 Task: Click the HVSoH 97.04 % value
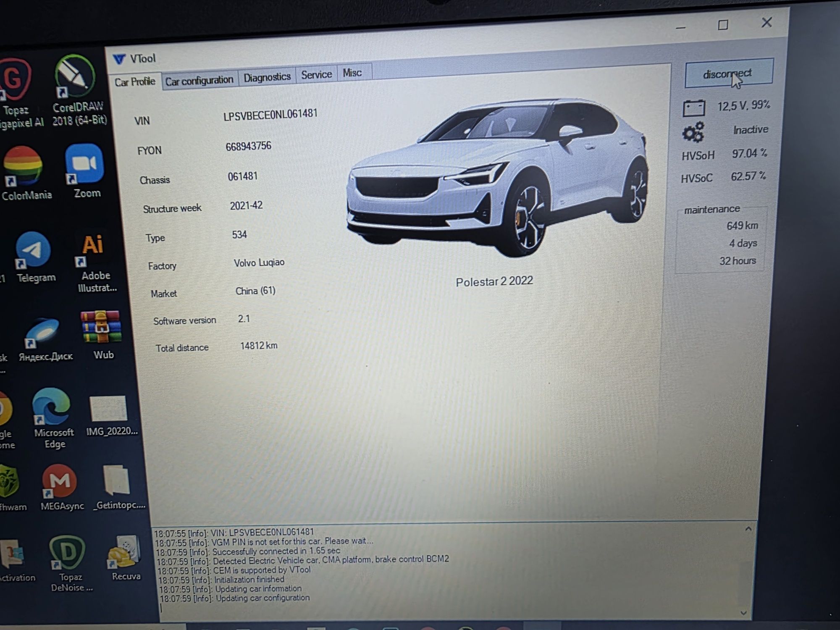pyautogui.click(x=749, y=153)
